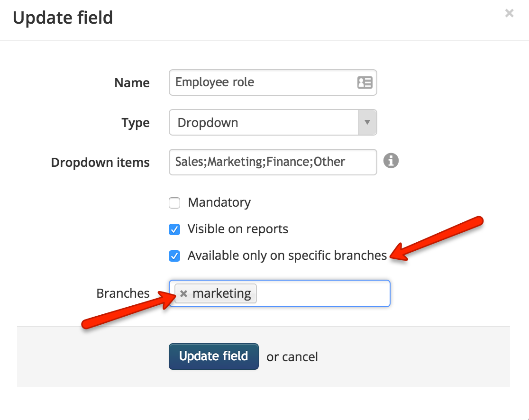Click empty area of Branches input
The width and height of the screenshot is (529, 420).
[322, 293]
